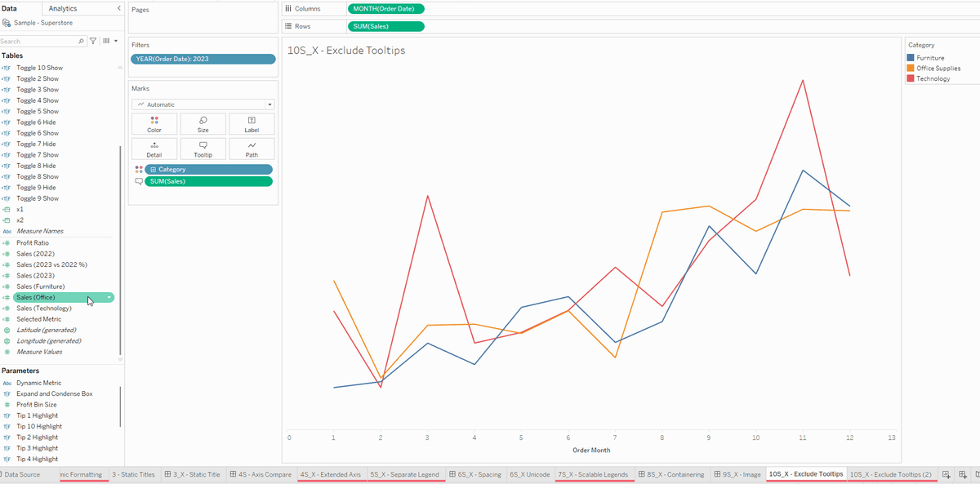Screen dimensions: 980x484
Task: Open the Color marks card
Action: click(154, 124)
